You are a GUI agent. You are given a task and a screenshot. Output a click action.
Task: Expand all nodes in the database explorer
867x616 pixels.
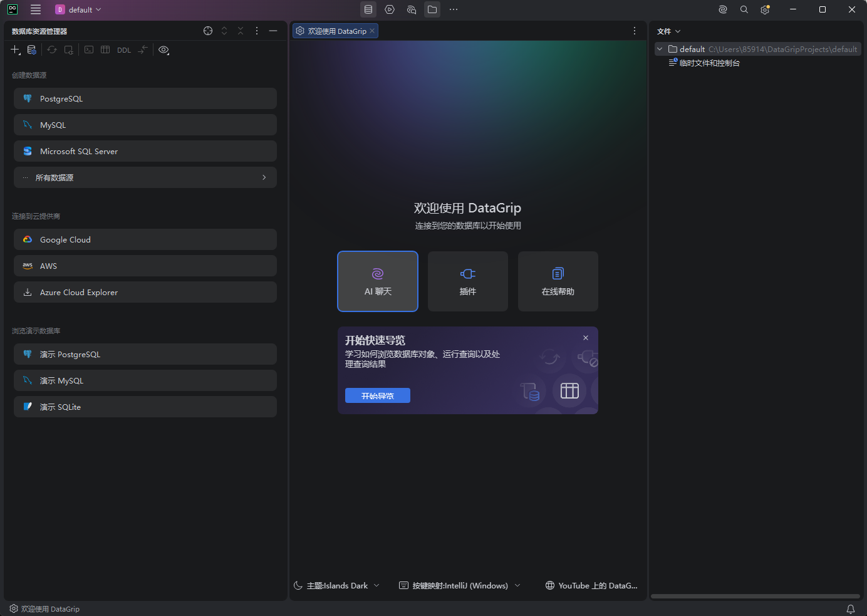tap(224, 31)
